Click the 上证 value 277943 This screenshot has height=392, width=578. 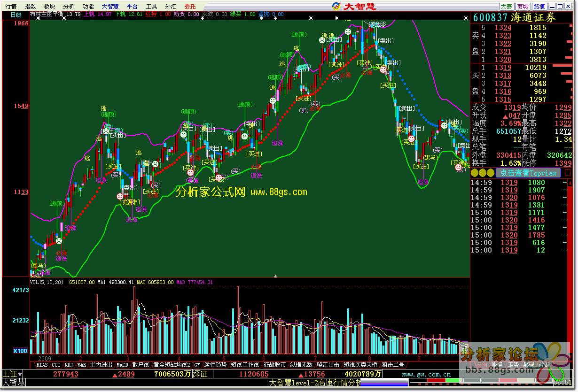pyautogui.click(x=66, y=374)
